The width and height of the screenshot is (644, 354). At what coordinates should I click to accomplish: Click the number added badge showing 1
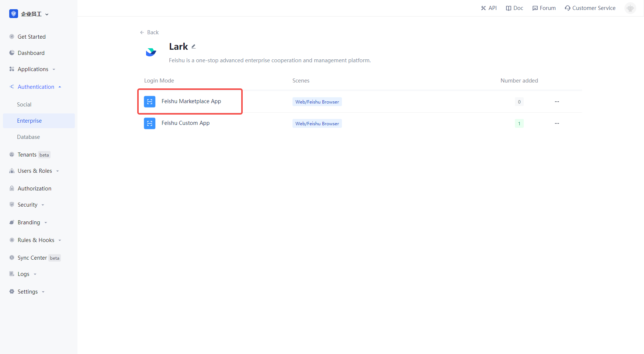click(519, 123)
